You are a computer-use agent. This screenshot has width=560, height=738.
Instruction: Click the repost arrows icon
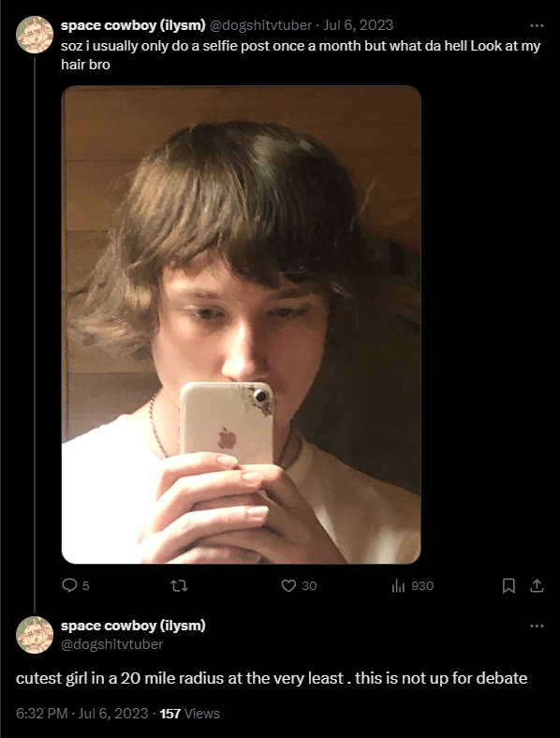point(179,585)
